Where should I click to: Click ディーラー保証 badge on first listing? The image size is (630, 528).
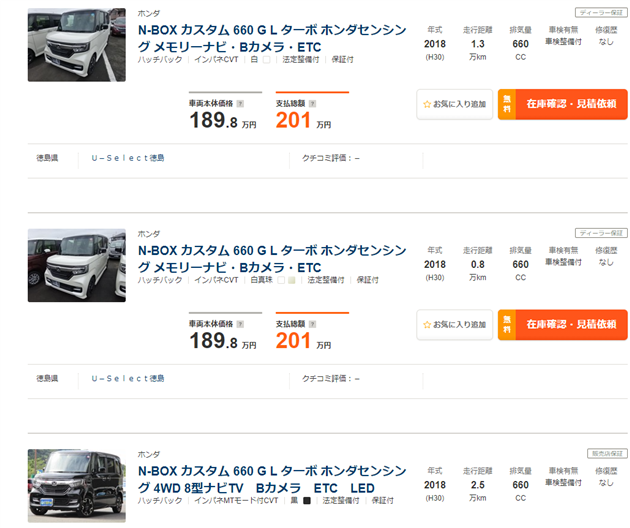(603, 12)
